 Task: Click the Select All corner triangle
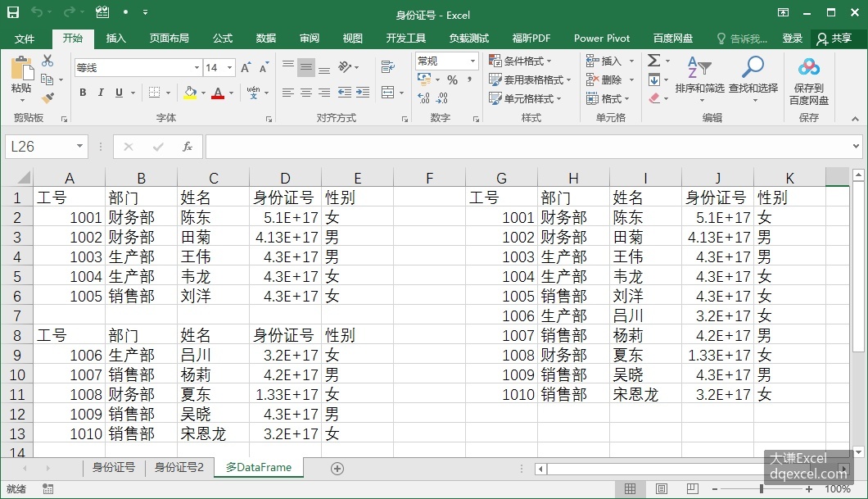(x=23, y=178)
